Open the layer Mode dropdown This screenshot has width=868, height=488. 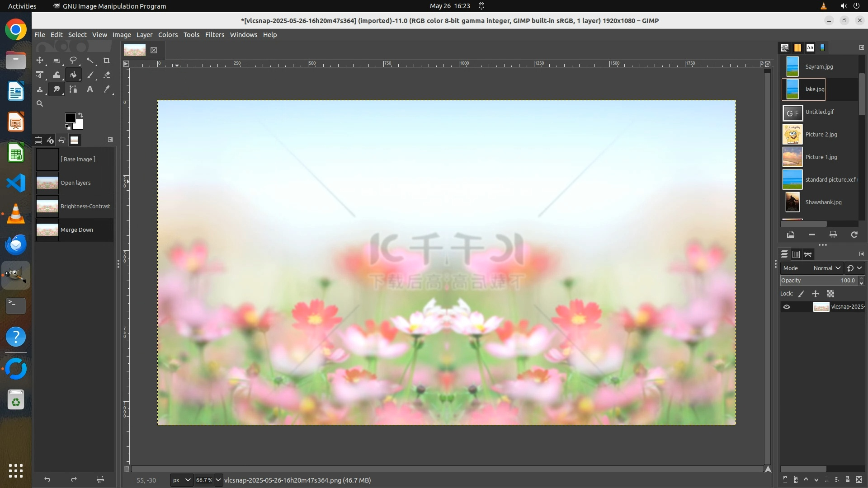click(x=826, y=268)
